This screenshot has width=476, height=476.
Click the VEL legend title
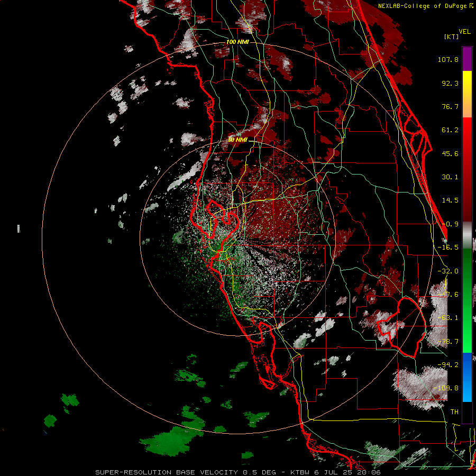tap(465, 32)
